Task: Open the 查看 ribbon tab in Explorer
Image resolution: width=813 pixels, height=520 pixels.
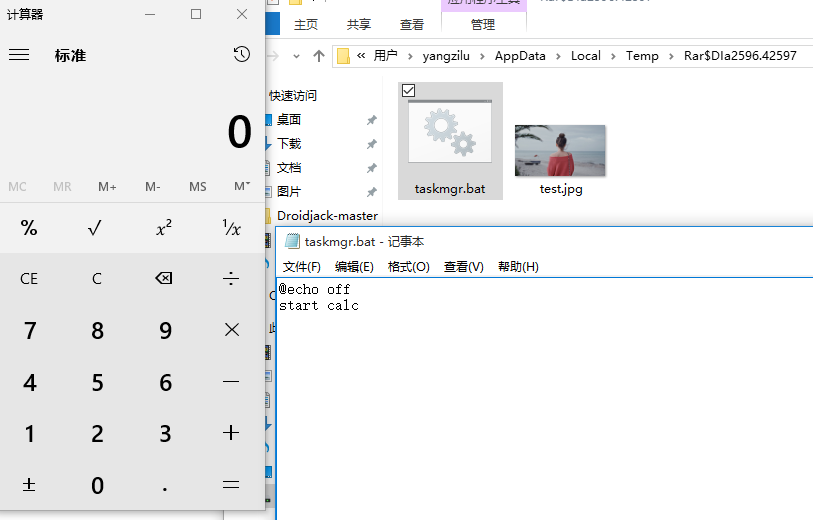Action: pos(412,24)
